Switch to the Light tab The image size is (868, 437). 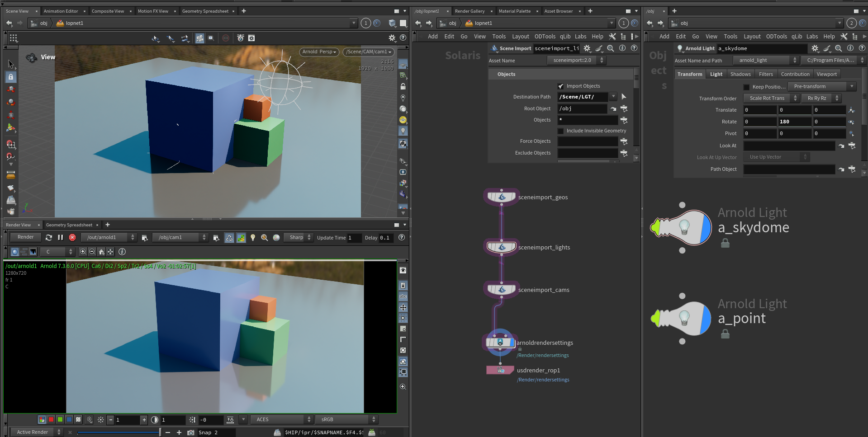716,74
